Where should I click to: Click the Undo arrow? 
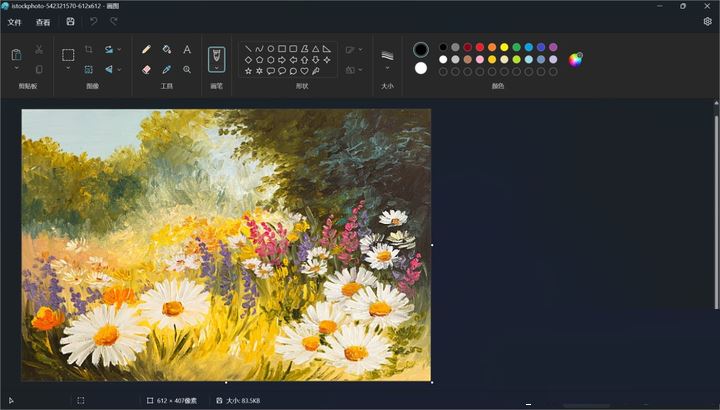93,22
